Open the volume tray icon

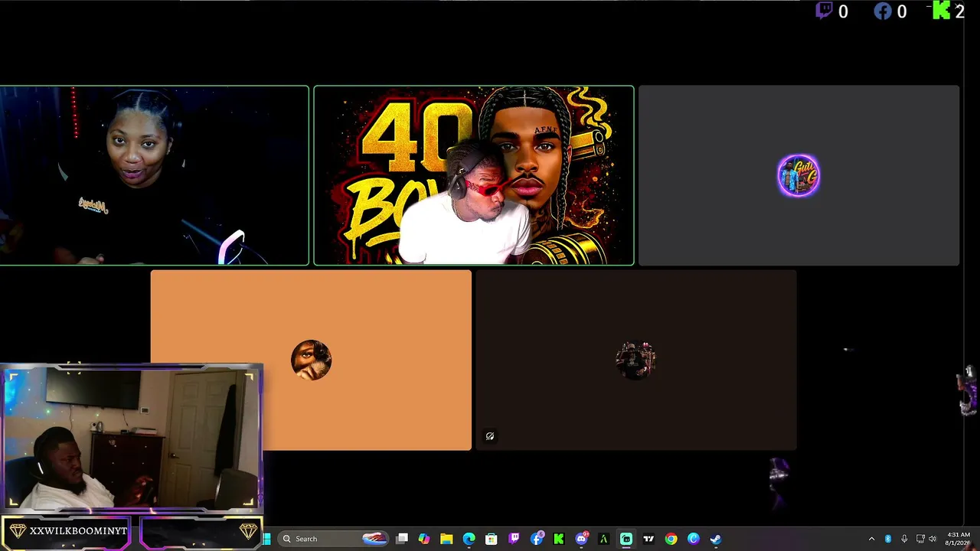pos(933,539)
